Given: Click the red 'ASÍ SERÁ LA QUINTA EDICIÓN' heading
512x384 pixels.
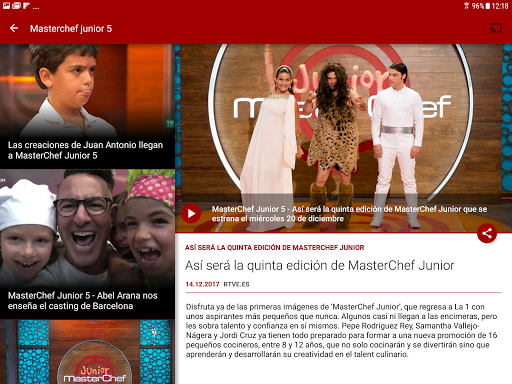Looking at the screenshot, I should pos(275,248).
